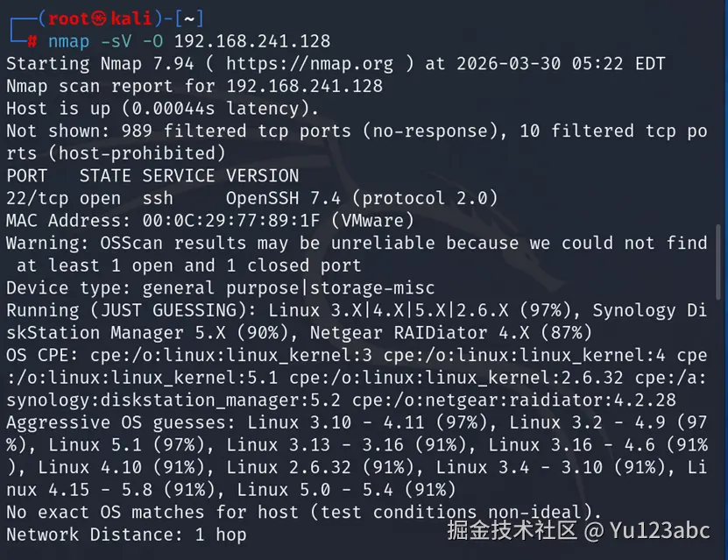Click the PORT column header
The width and height of the screenshot is (728, 560).
[26, 176]
